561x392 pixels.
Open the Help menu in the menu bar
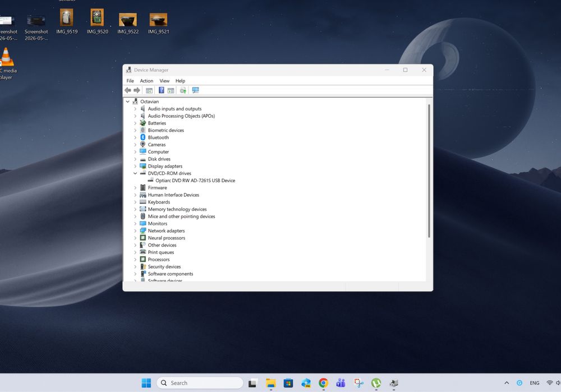[180, 81]
